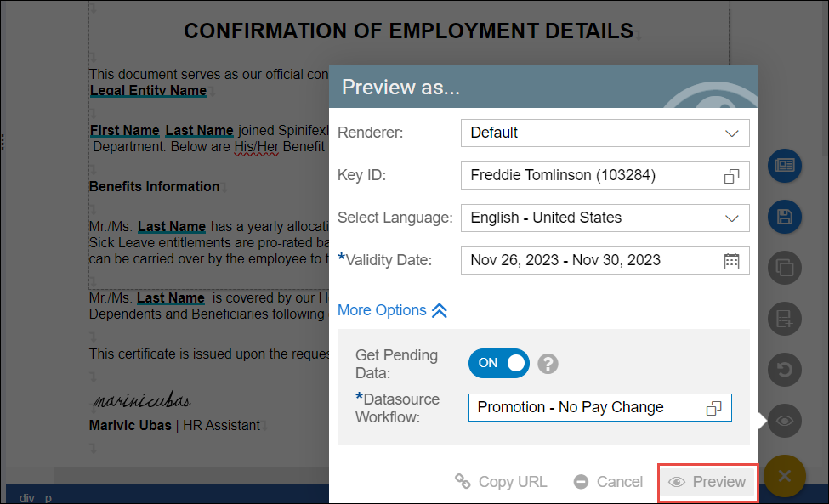Close the yellow floating action menu
Image resolution: width=829 pixels, height=504 pixels.
click(x=784, y=476)
